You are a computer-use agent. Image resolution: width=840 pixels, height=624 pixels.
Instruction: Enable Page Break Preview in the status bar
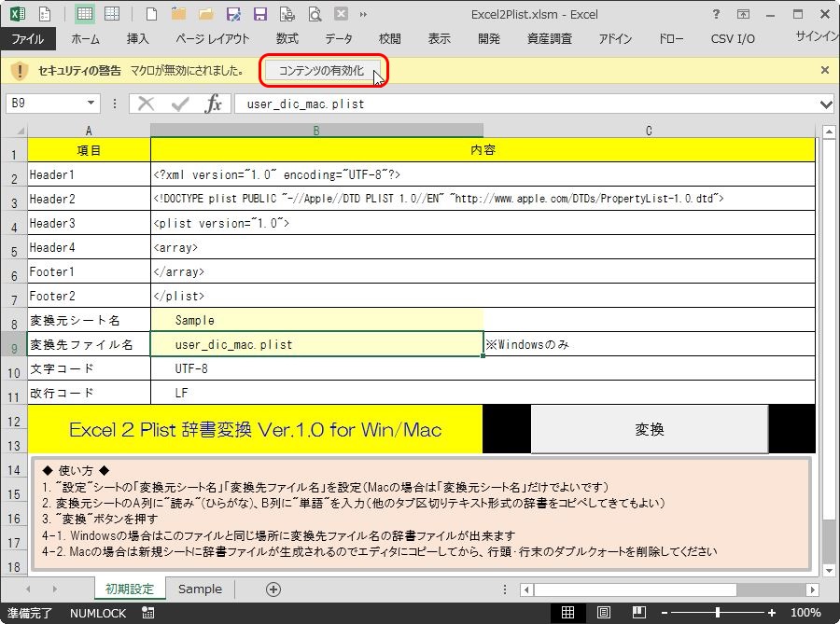[639, 612]
